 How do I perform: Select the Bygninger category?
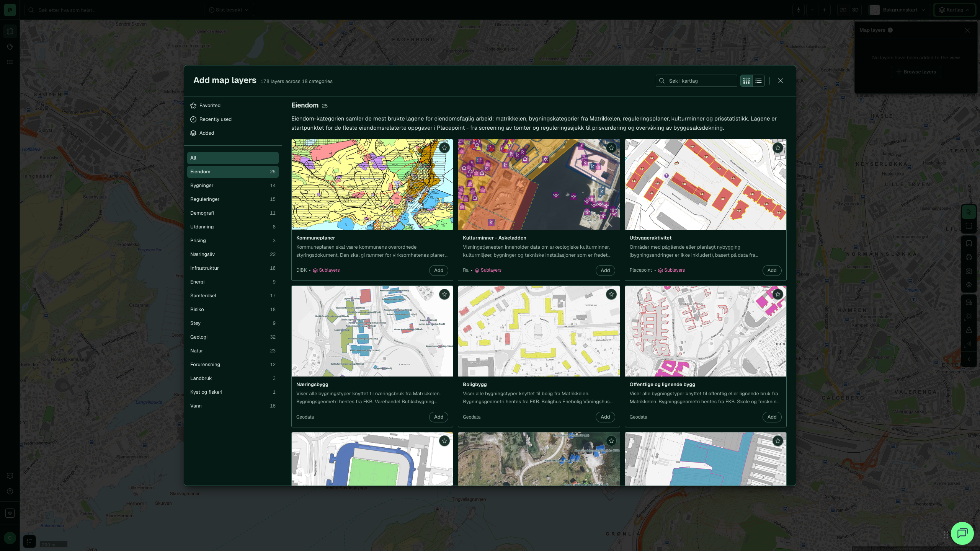pos(233,186)
